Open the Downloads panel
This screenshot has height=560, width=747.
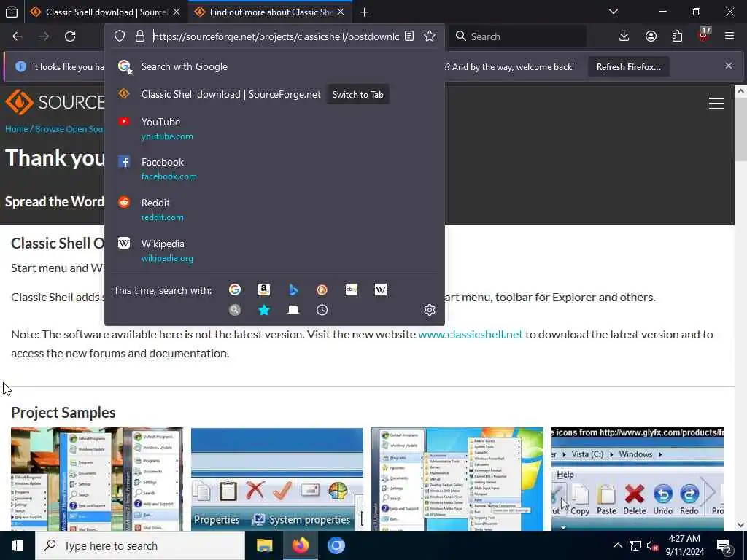(624, 36)
